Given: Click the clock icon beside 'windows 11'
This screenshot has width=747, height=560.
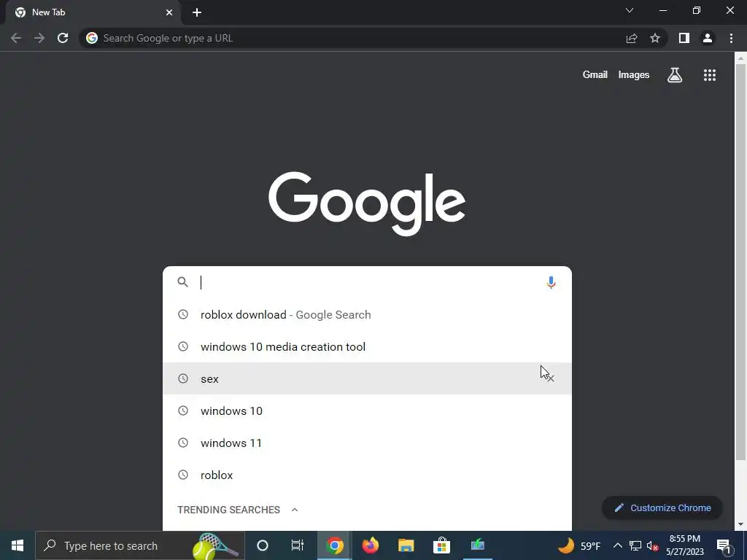Looking at the screenshot, I should [x=183, y=443].
